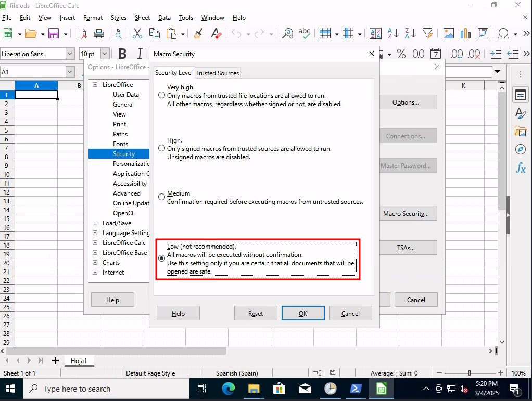Click the Save document toolbar icon
The image size is (532, 401).
[x=54, y=34]
